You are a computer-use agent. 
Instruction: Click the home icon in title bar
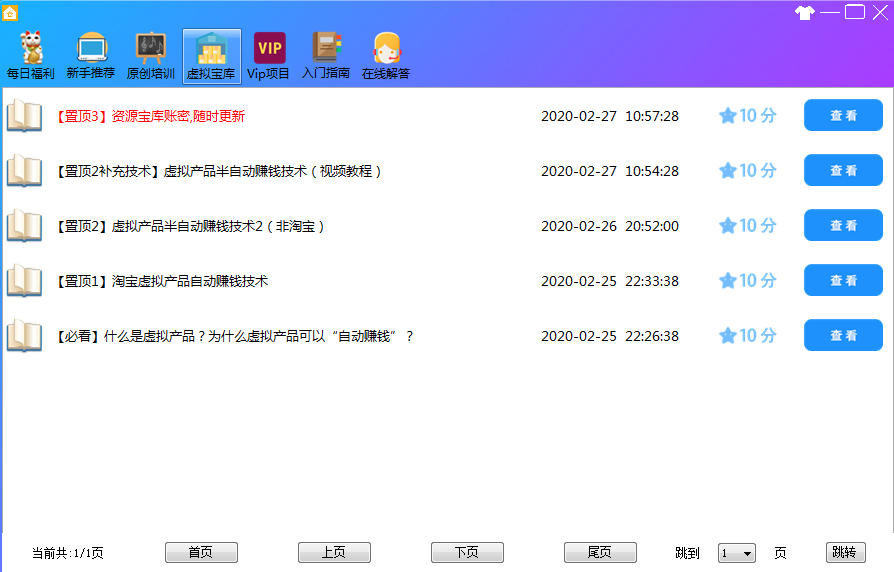[x=10, y=13]
